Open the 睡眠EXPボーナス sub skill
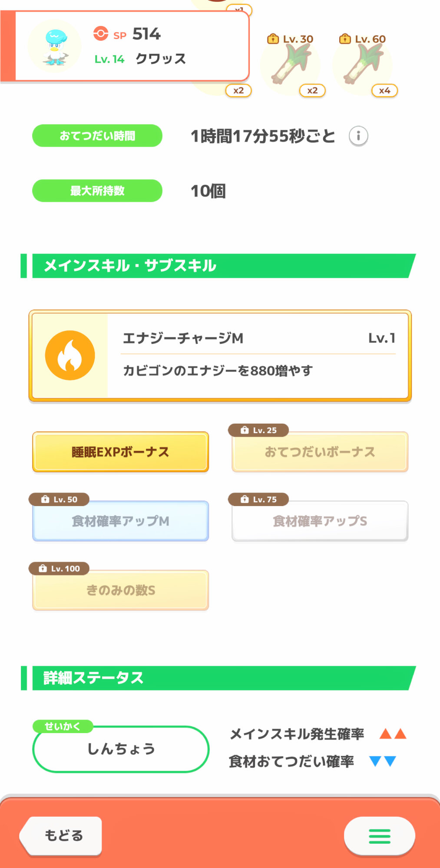The height and width of the screenshot is (868, 440). pos(121,452)
